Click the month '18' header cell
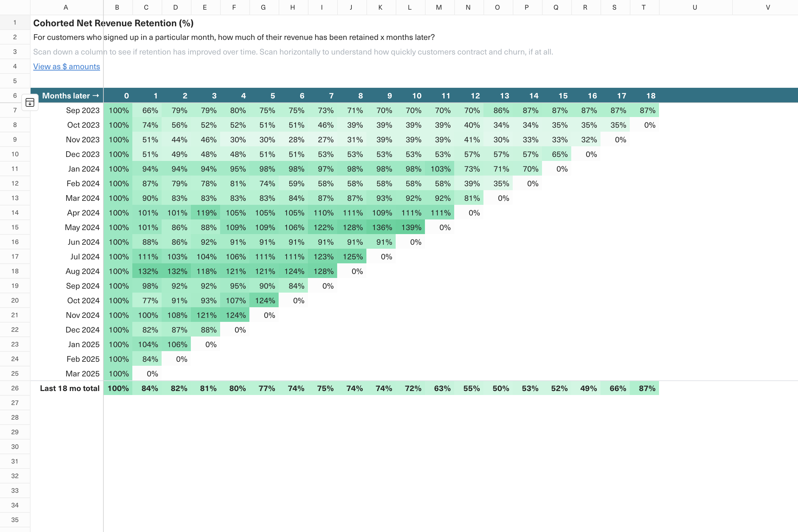This screenshot has height=532, width=798. (645, 96)
